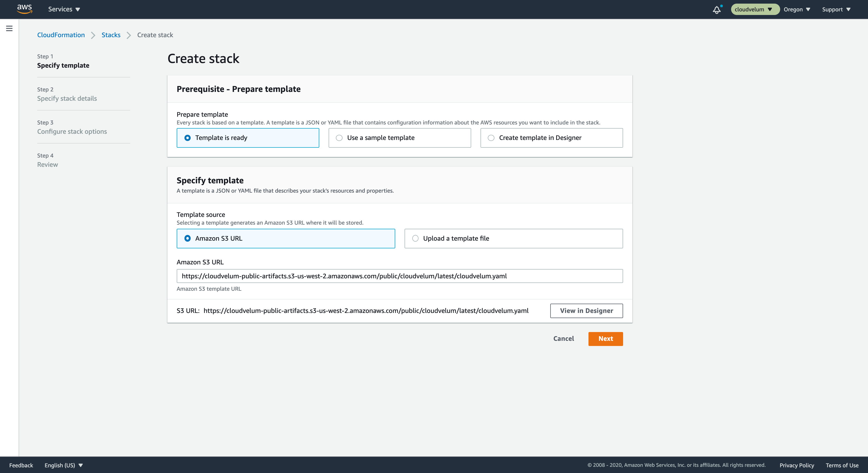This screenshot has width=868, height=473.
Task: Select Upload a template file option
Action: [514, 238]
